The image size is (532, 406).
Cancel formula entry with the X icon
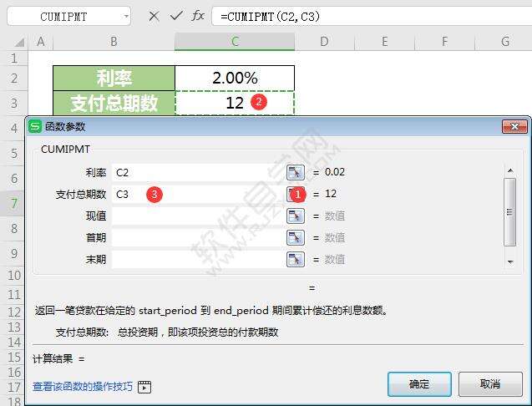(x=154, y=16)
